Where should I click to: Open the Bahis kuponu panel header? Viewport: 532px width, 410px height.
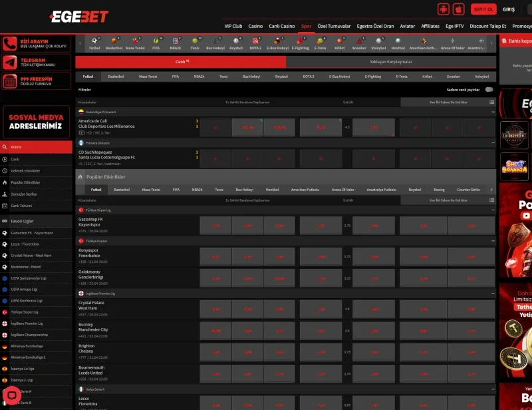[x=517, y=41]
